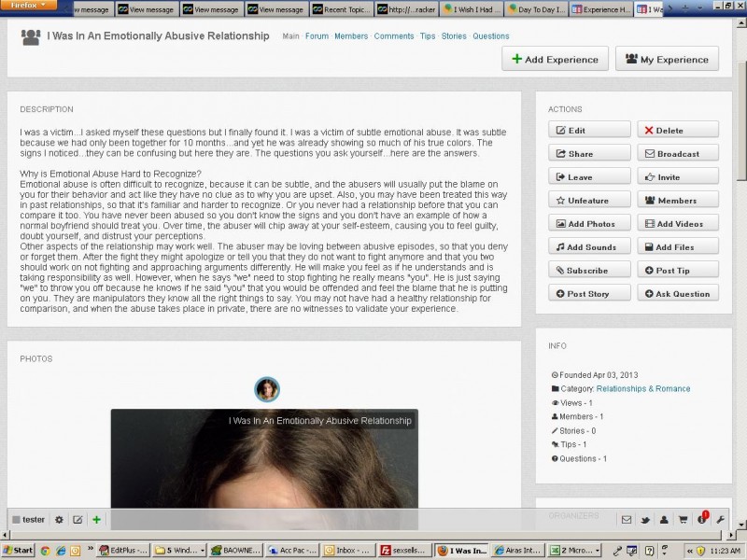
Task: Click the scroll tabs right arrow
Action: coord(670,8)
